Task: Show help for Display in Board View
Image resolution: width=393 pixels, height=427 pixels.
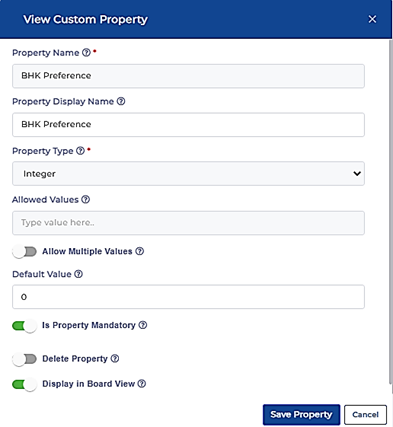Action: [x=142, y=384]
